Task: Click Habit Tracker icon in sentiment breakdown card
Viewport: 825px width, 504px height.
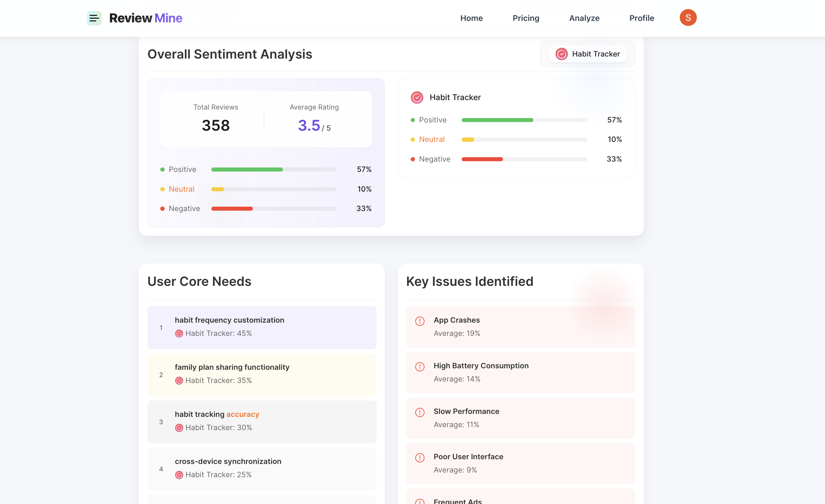Action: [x=417, y=97]
